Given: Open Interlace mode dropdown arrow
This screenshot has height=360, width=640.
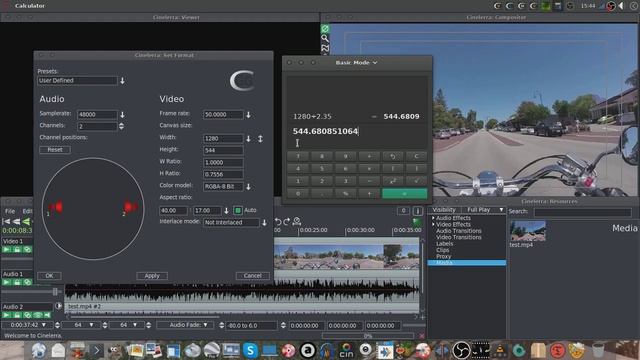Looking at the screenshot, I should pyautogui.click(x=264, y=222).
